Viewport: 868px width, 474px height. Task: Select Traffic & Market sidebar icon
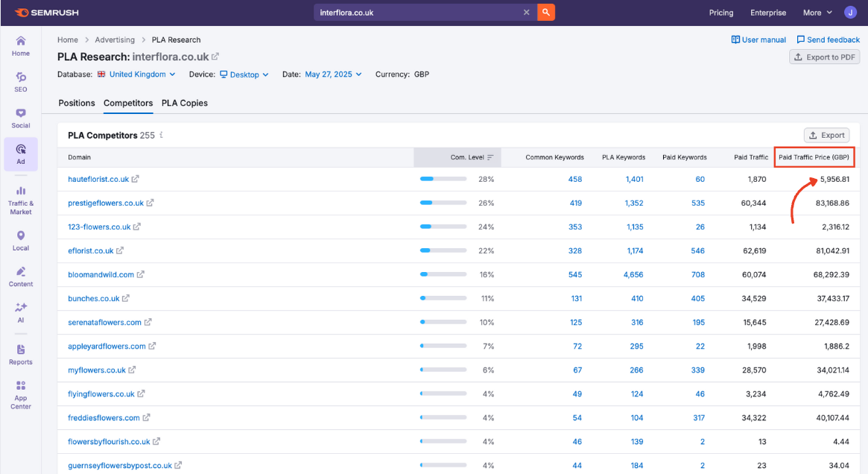pyautogui.click(x=21, y=200)
